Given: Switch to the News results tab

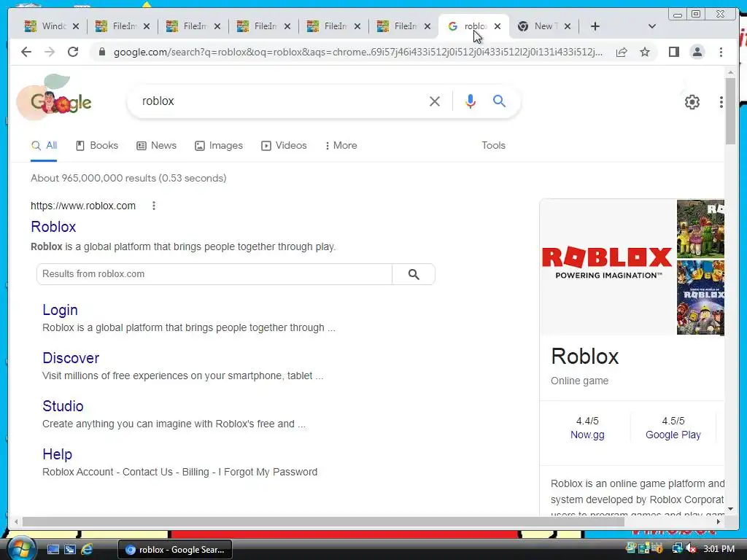Looking at the screenshot, I should coord(156,145).
